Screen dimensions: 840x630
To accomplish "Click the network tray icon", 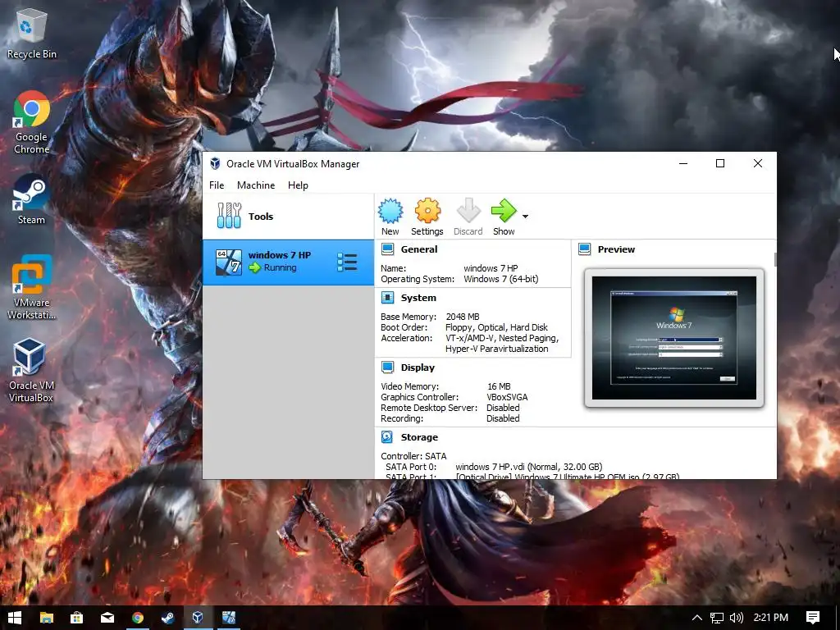I will point(717,618).
